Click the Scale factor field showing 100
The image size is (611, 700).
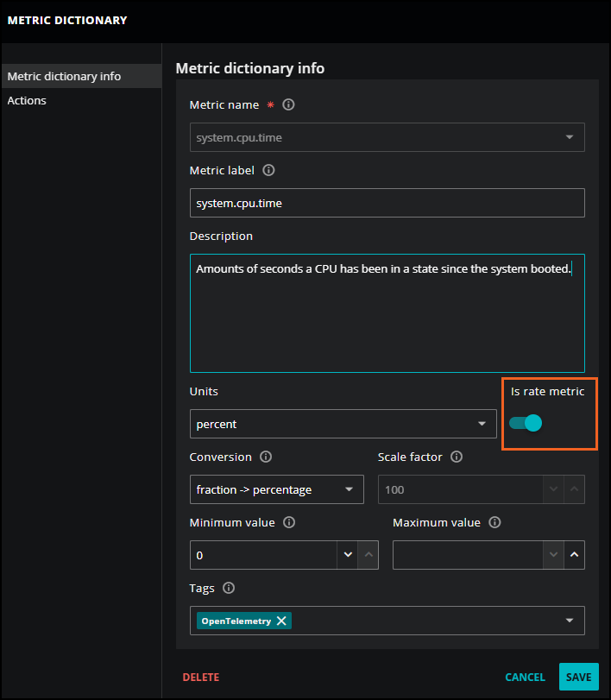pyautogui.click(x=461, y=489)
